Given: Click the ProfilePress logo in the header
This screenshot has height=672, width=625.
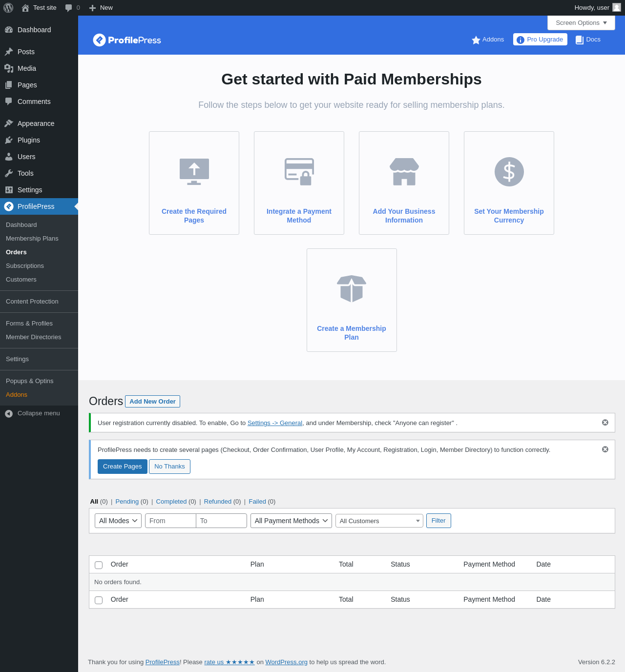Looking at the screenshot, I should point(127,40).
